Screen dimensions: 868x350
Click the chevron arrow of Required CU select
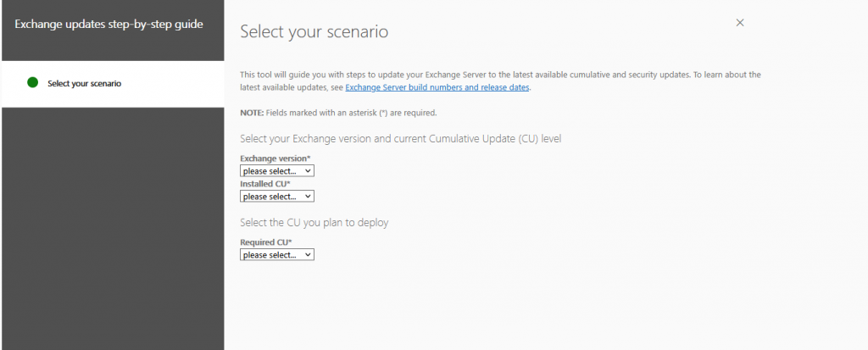[308, 255]
